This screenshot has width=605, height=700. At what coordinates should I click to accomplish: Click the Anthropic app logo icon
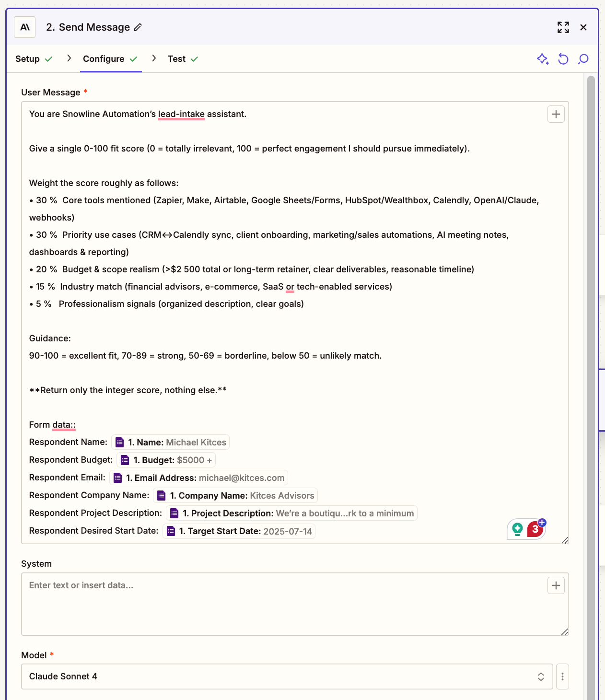point(25,27)
